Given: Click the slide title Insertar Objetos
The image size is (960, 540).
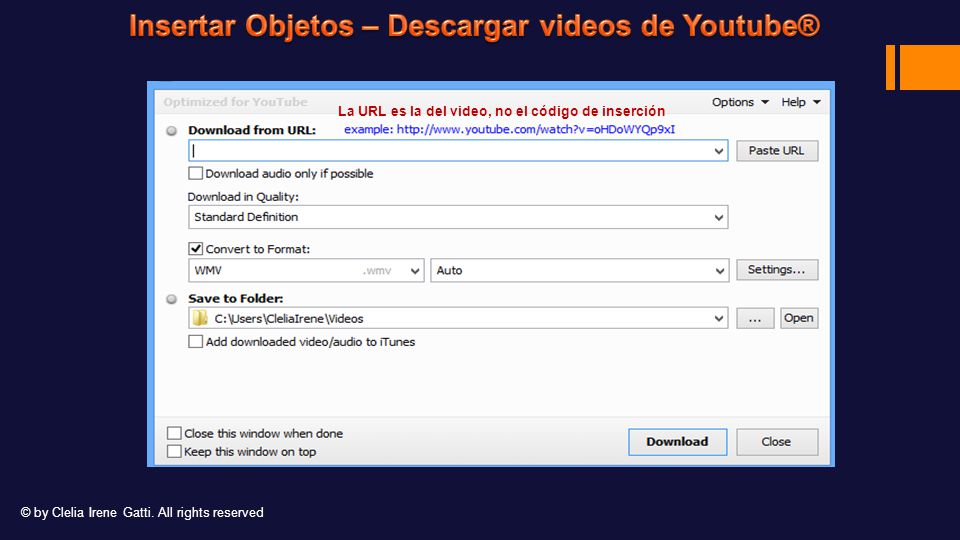Looking at the screenshot, I should click(x=474, y=26).
